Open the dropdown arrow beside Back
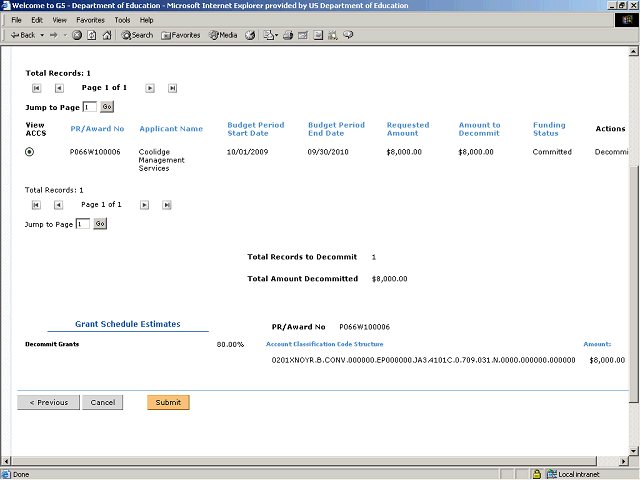 [41, 35]
